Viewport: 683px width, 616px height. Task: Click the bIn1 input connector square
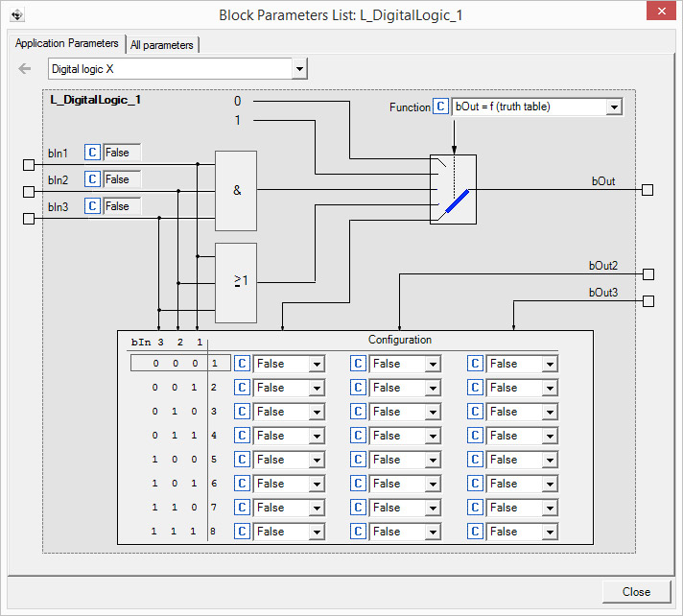[x=28, y=164]
